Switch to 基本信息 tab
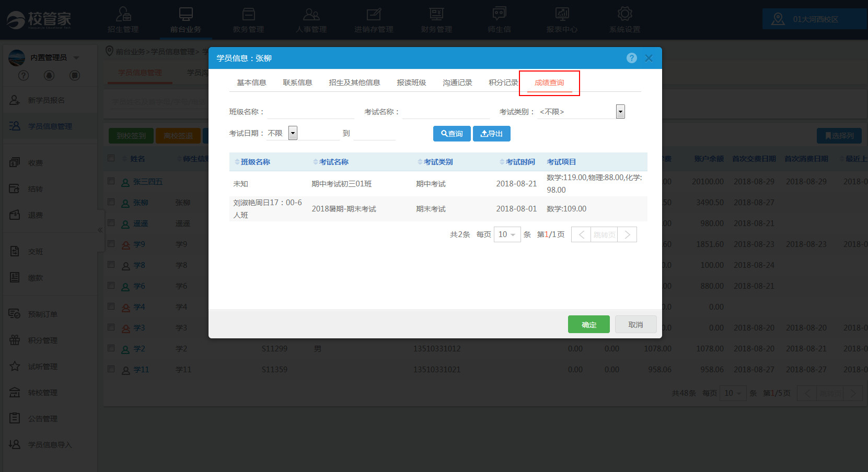The image size is (868, 472). pyautogui.click(x=251, y=82)
